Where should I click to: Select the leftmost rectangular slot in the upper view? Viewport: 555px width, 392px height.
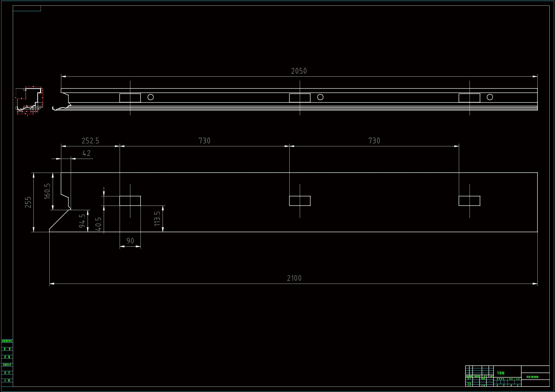tap(130, 98)
